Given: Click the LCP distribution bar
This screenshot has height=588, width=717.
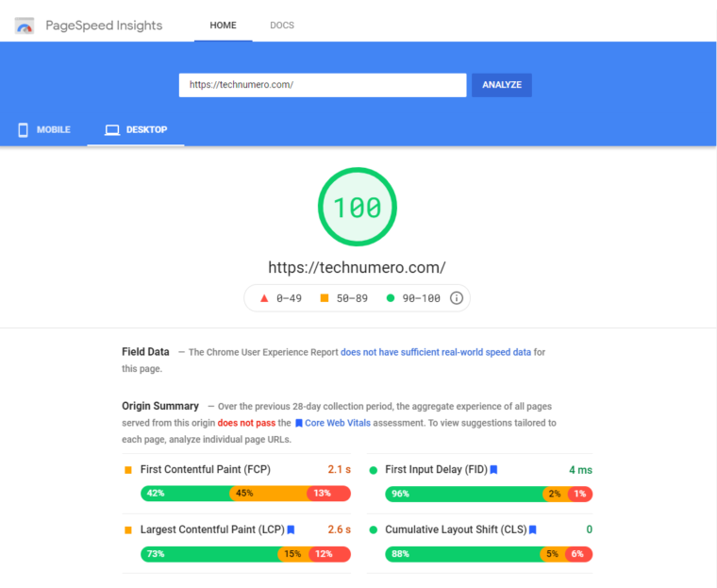Looking at the screenshot, I should [x=245, y=554].
